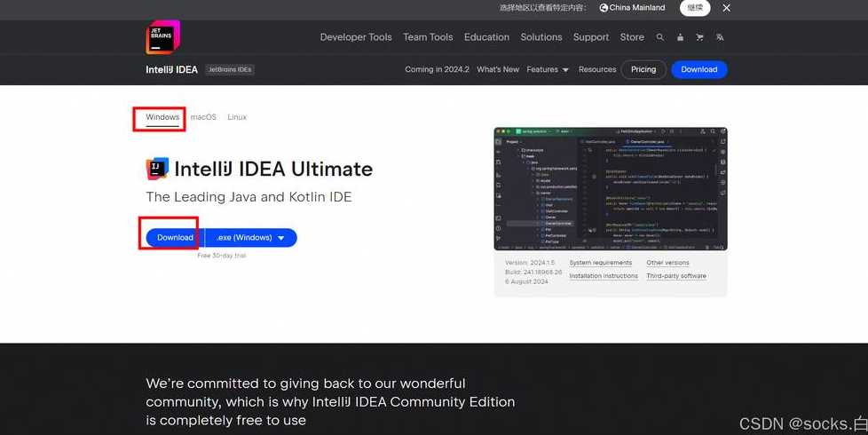The height and width of the screenshot is (435, 868).
Task: Open the site search icon
Action: point(659,37)
